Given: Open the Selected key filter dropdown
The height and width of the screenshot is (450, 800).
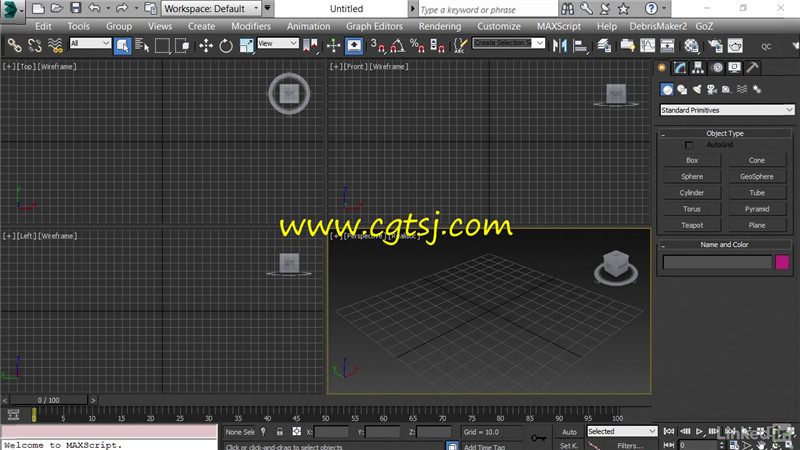Looking at the screenshot, I should coord(621,432).
